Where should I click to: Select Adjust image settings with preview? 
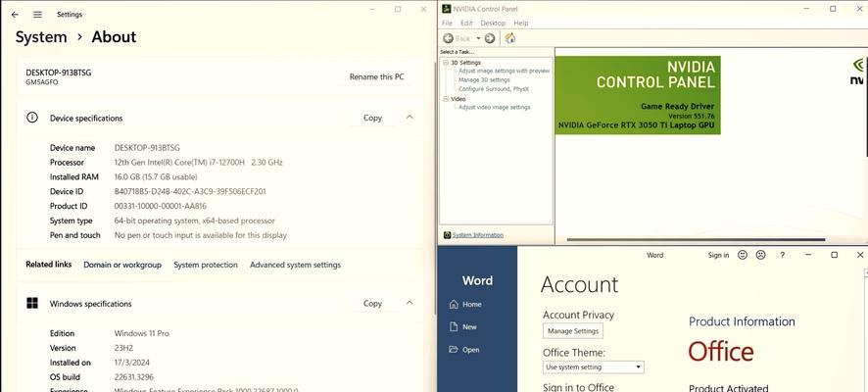[504, 71]
